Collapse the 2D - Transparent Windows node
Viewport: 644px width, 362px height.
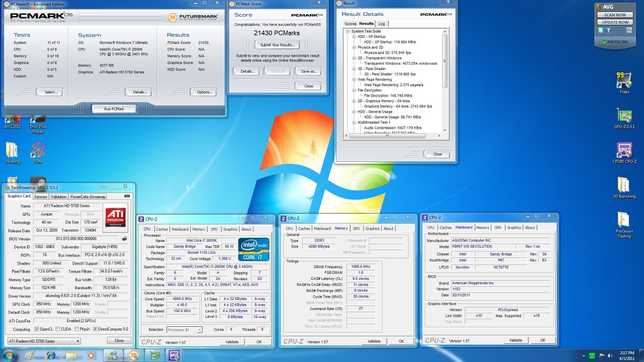[x=354, y=58]
